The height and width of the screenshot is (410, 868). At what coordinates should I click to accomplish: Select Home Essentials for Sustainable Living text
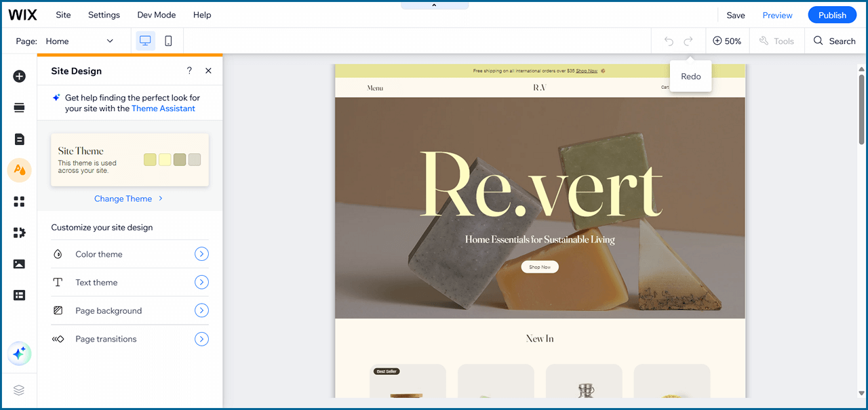pyautogui.click(x=540, y=239)
